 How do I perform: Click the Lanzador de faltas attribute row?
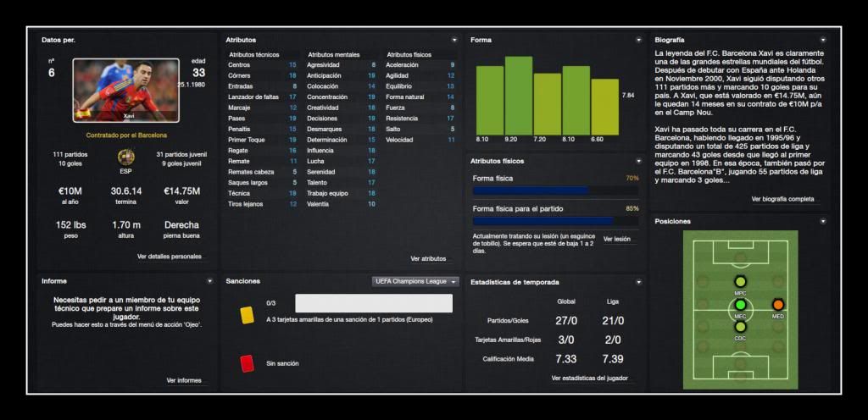click(x=263, y=97)
